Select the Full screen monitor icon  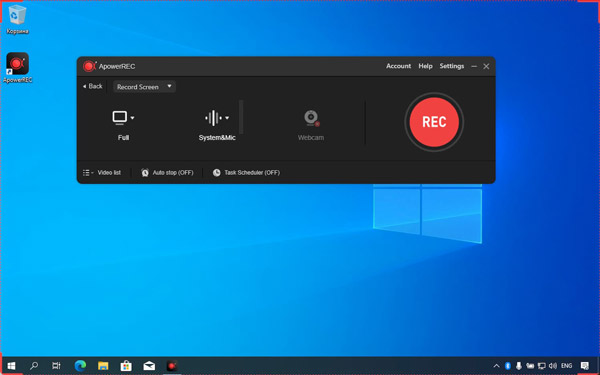[x=119, y=117]
